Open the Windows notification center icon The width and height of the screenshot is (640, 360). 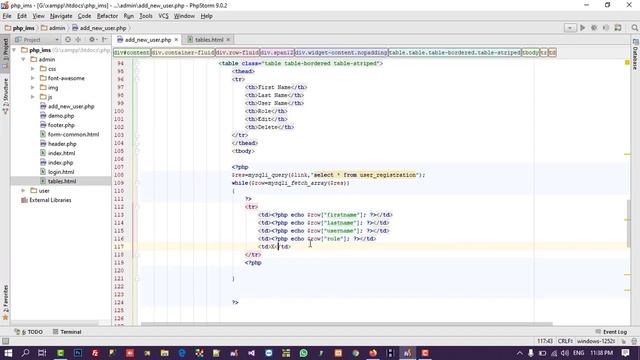click(x=626, y=353)
